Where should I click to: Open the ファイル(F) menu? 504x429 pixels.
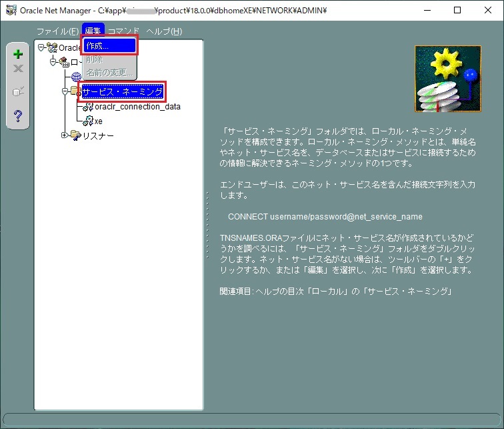tap(57, 31)
